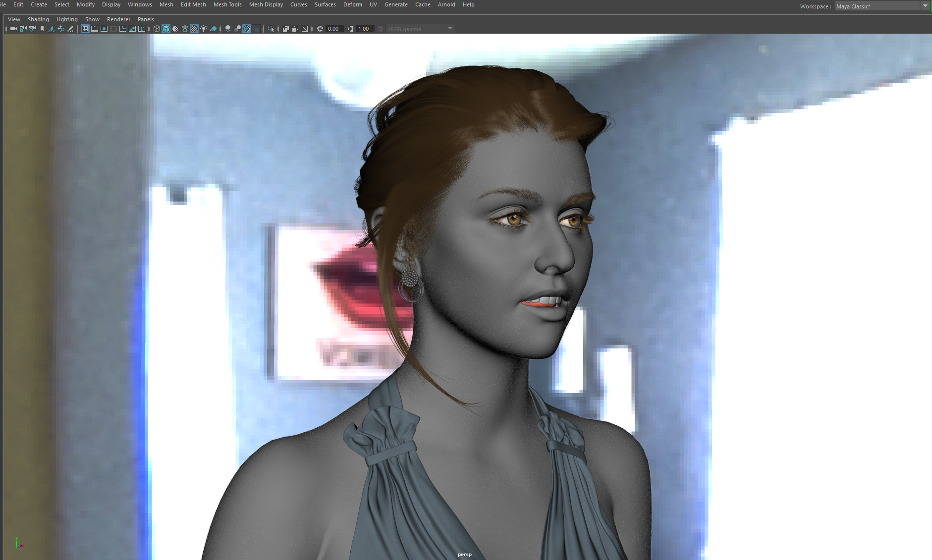Open the Arnold menu
Screen dimensions: 932x560
[446, 4]
